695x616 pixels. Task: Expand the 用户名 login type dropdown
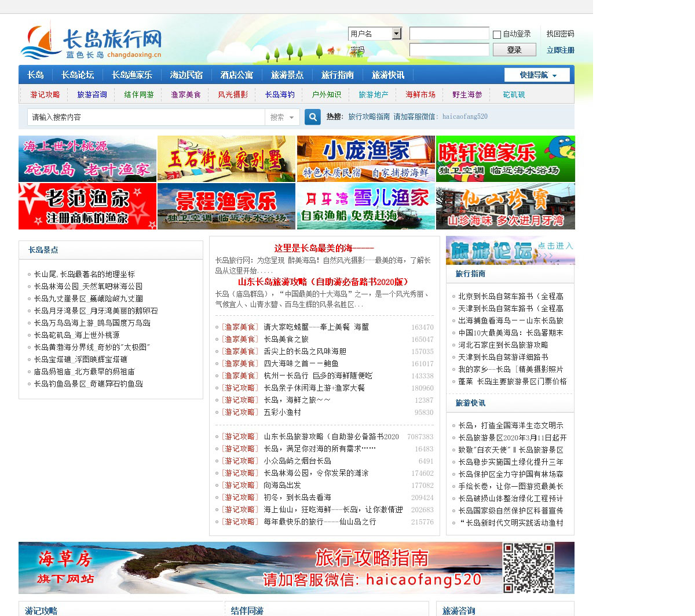[396, 34]
